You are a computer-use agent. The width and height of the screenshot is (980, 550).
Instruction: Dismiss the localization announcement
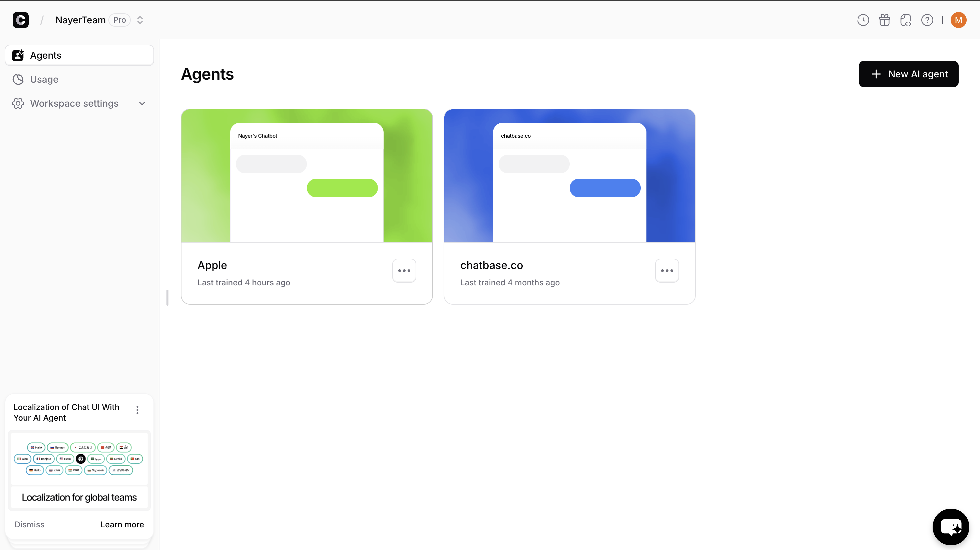(x=29, y=524)
